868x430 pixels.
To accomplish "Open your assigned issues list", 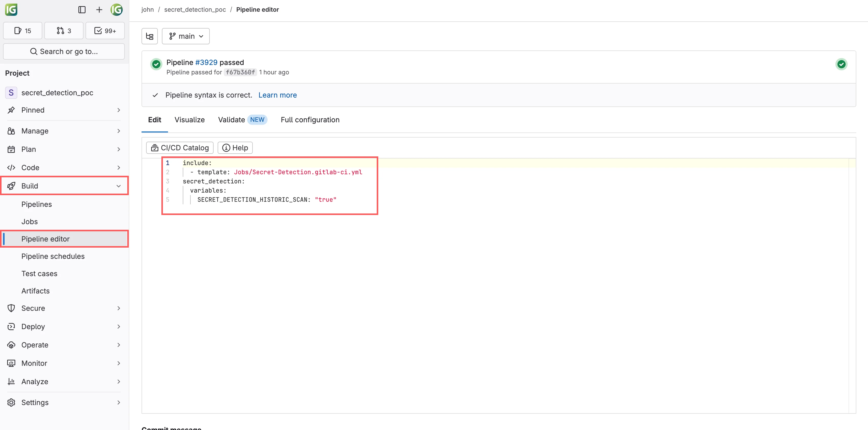I will click(x=22, y=30).
